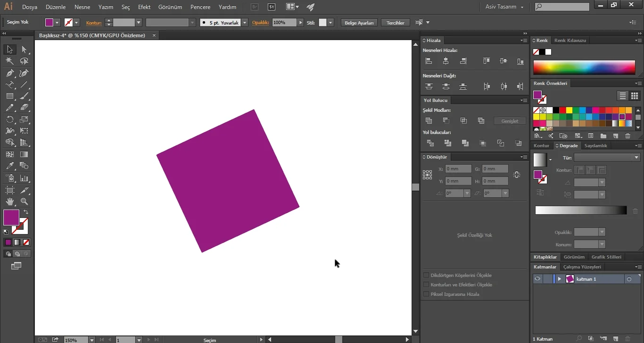Click horizontal align left icon in Hizala
The image size is (644, 343).
click(x=429, y=61)
